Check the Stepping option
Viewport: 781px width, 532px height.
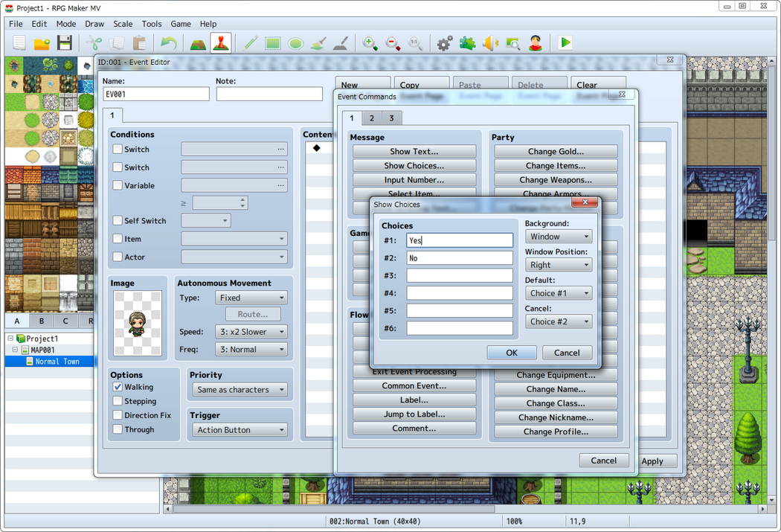(x=118, y=401)
